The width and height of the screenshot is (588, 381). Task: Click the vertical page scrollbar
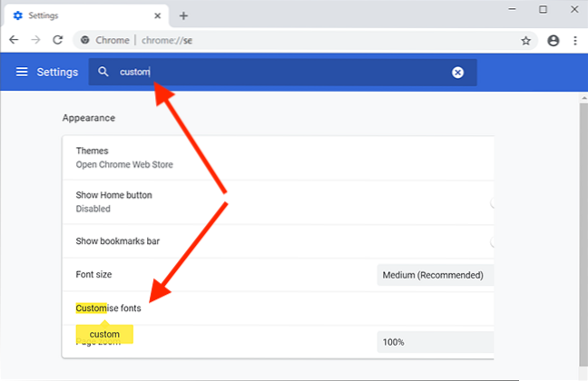coord(583,227)
